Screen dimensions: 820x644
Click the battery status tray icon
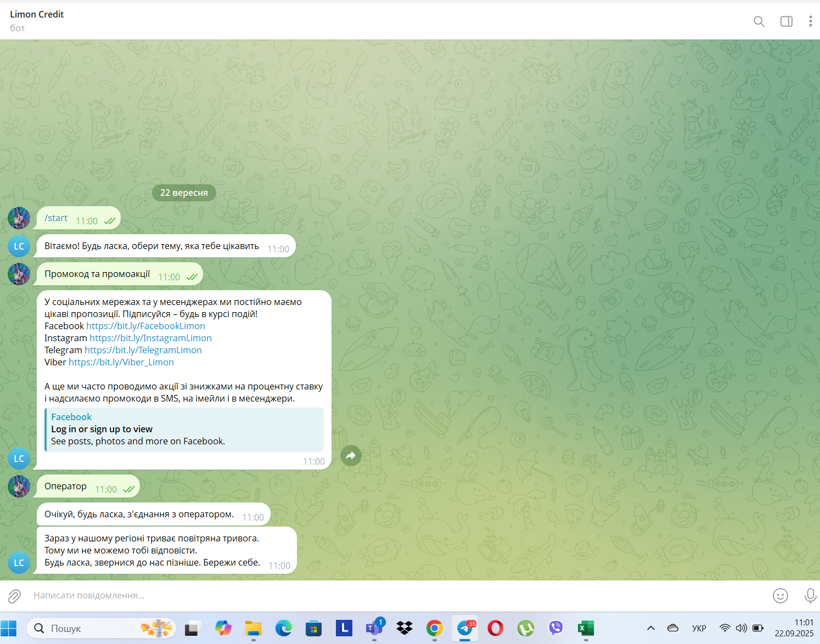click(758, 629)
